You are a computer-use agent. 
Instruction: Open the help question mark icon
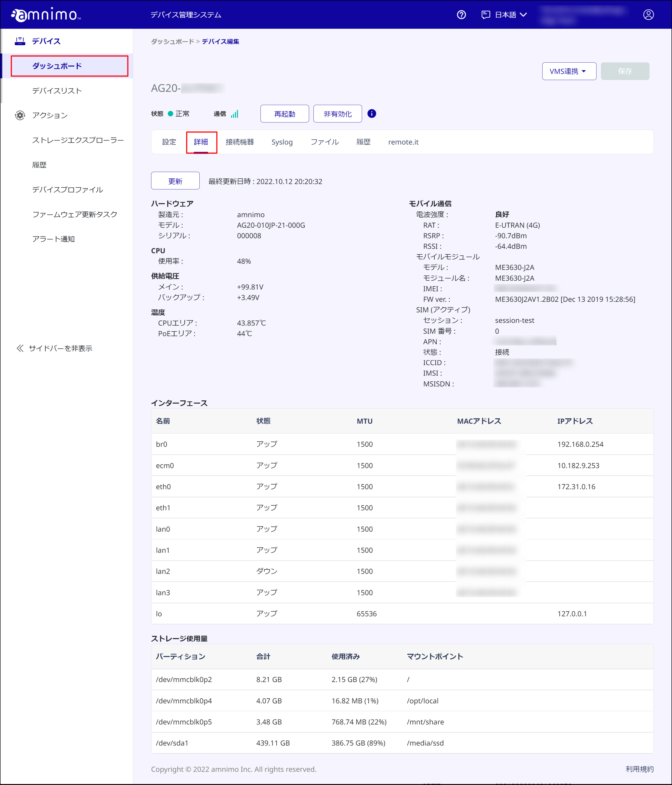click(x=461, y=15)
